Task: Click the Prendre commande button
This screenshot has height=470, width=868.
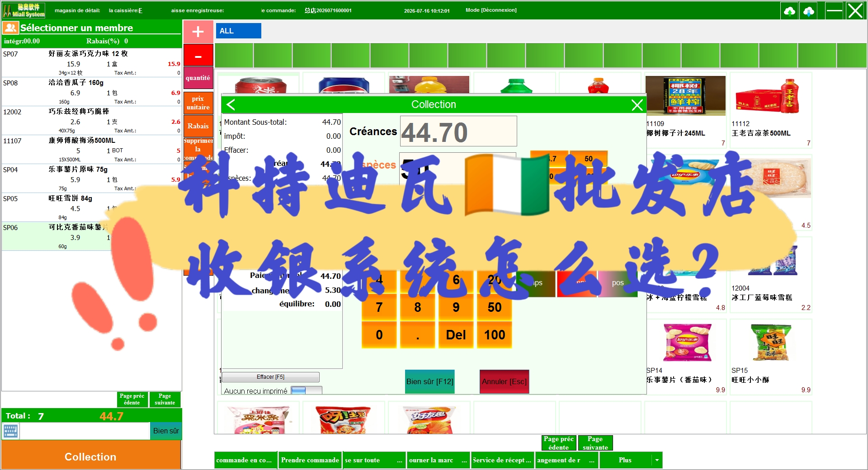Action: point(310,460)
